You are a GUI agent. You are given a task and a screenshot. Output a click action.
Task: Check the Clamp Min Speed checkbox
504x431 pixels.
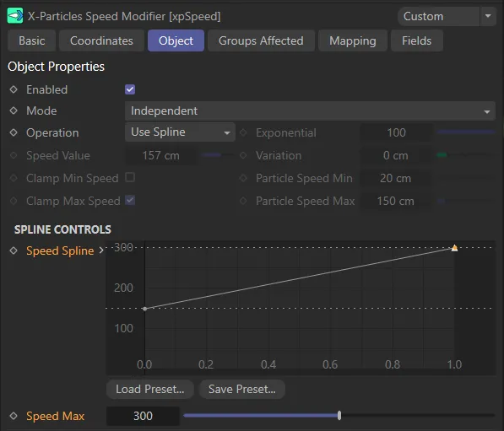point(130,177)
